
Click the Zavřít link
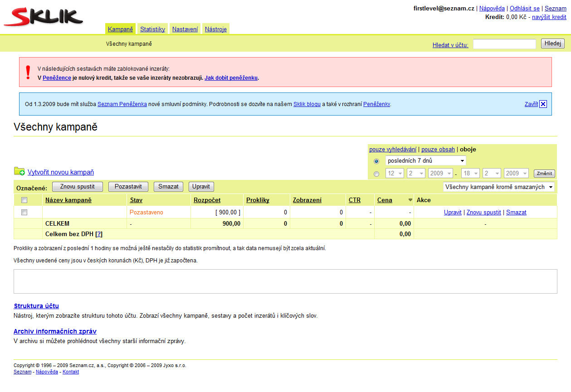tap(531, 104)
